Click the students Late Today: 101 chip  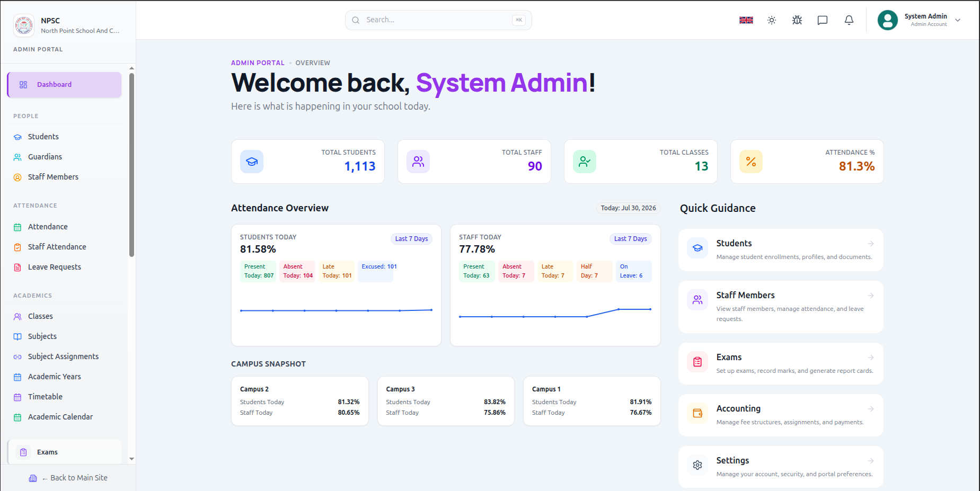pos(337,271)
